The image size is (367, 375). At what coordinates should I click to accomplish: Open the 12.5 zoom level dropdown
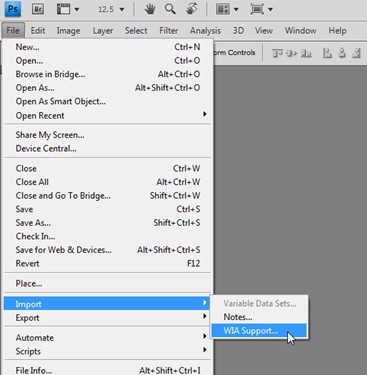(x=111, y=9)
